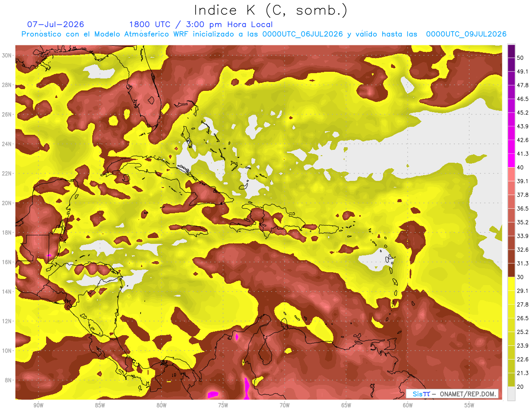Pick the 60W longitude label
This screenshot has width=532, height=411.
tap(408, 405)
